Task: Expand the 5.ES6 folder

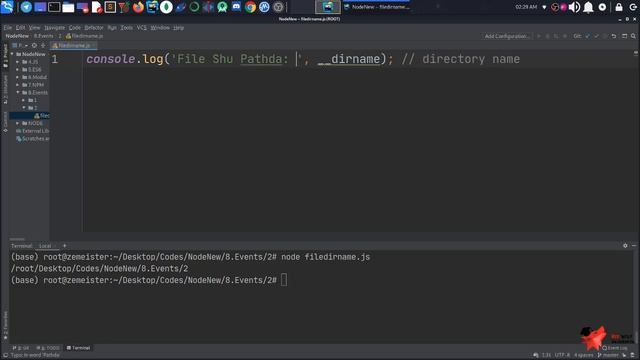Action: coord(18,69)
